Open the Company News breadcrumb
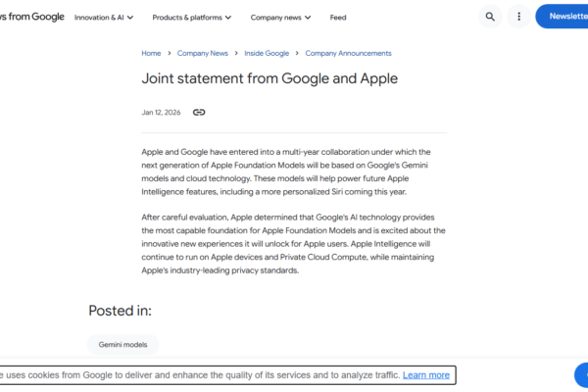This screenshot has height=392, width=588. [x=203, y=53]
